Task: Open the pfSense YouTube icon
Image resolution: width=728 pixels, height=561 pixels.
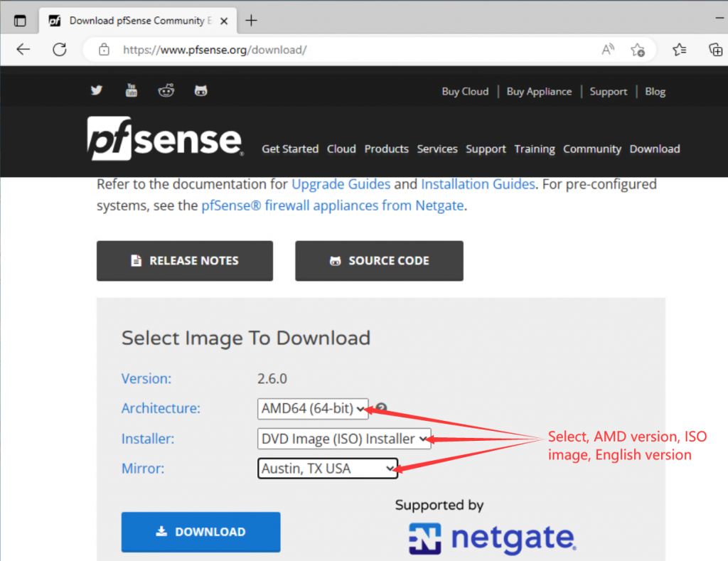Action: (131, 90)
